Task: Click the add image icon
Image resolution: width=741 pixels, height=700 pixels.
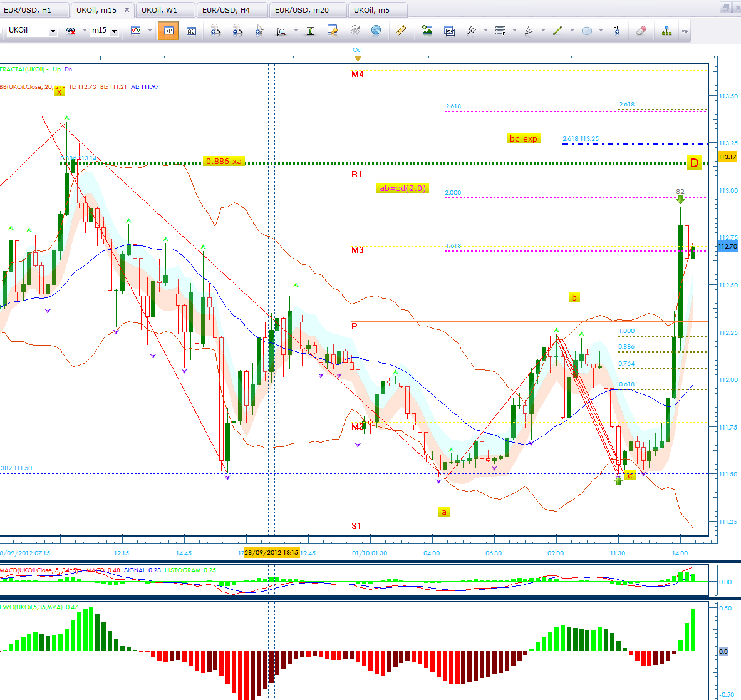Action: (x=427, y=31)
